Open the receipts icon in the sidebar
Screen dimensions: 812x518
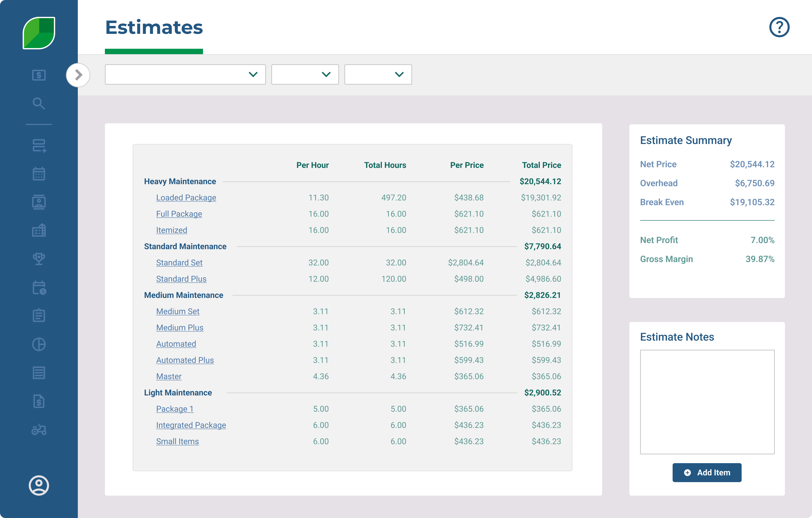(x=39, y=372)
